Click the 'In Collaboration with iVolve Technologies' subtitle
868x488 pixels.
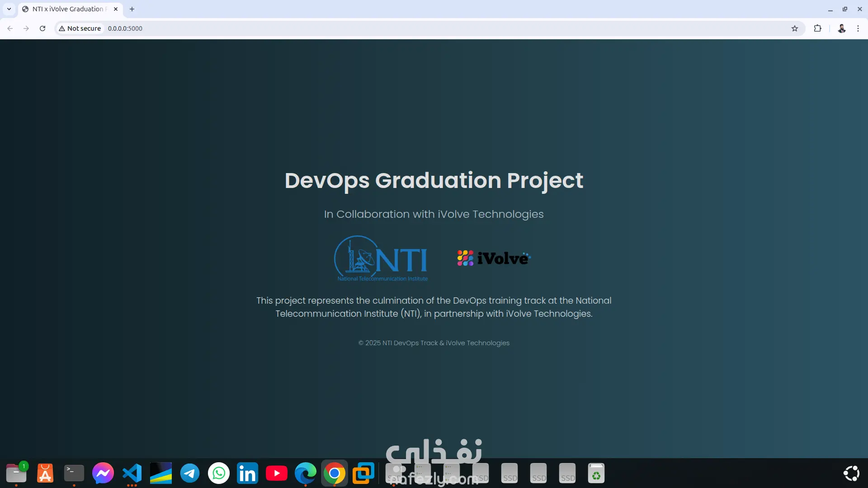[434, 214]
